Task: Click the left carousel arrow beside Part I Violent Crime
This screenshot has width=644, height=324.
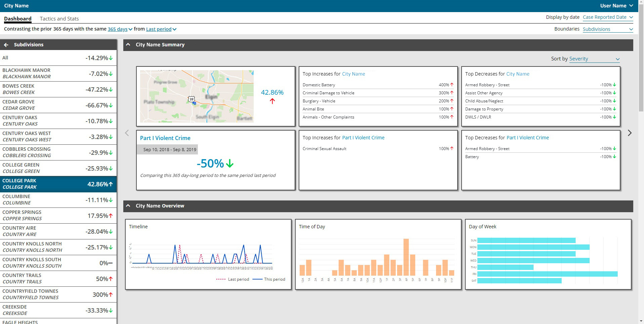Action: 127,133
